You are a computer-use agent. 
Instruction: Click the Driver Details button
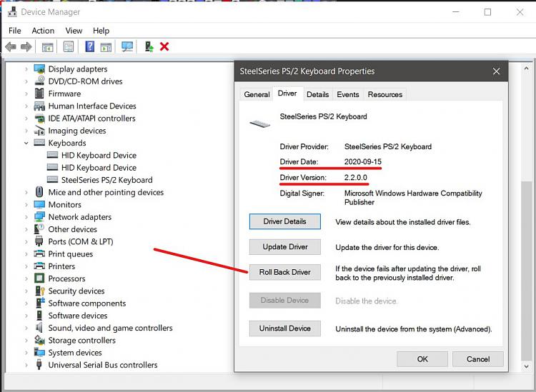(x=284, y=221)
